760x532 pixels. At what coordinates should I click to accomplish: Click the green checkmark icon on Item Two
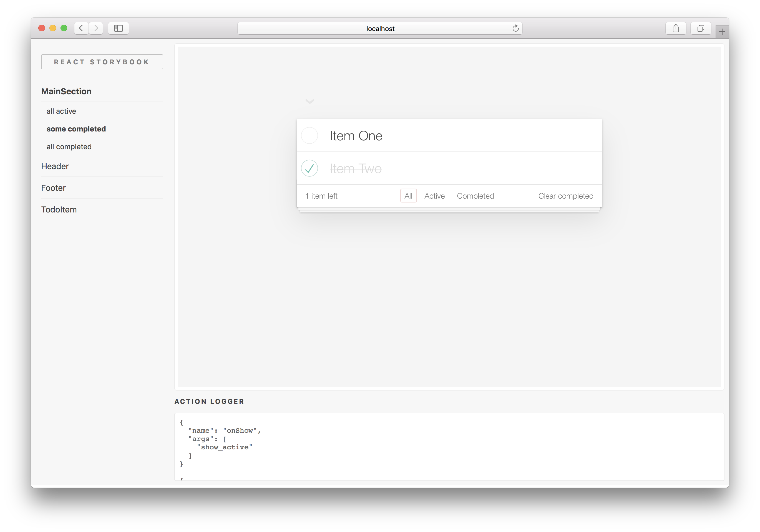(x=309, y=168)
